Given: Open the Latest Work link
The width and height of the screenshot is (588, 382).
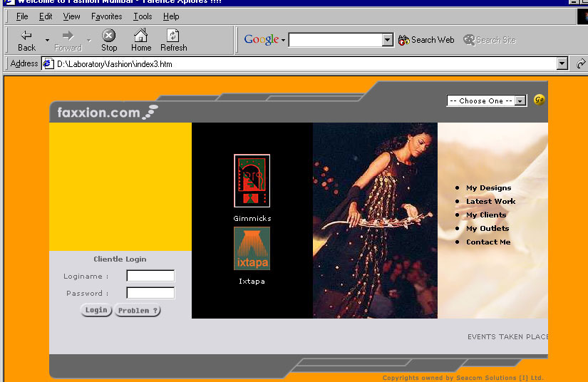Looking at the screenshot, I should click(x=490, y=201).
